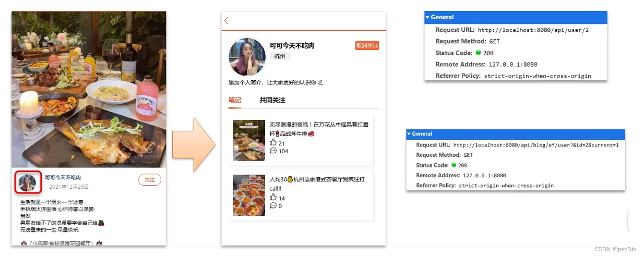Select the request URL ending in /api/user/2
Screen dimensions: 644x257
click(x=533, y=30)
